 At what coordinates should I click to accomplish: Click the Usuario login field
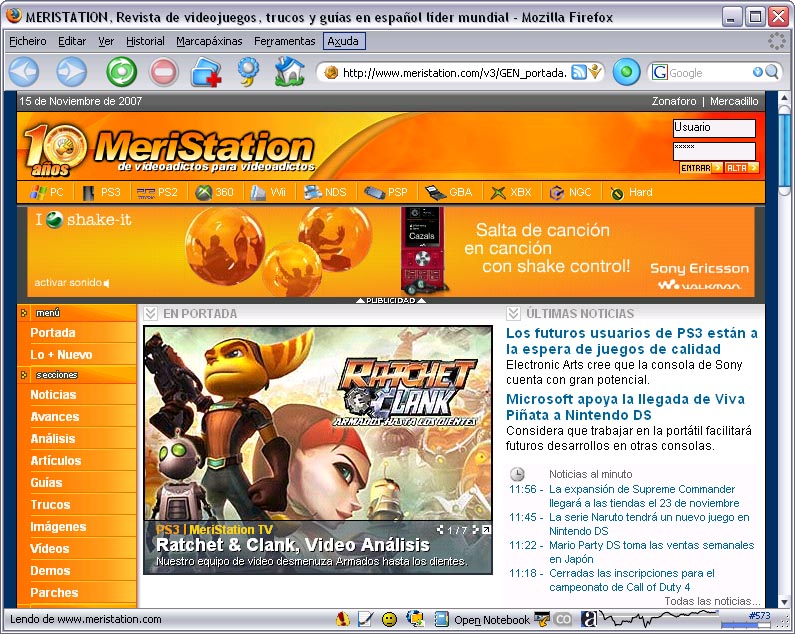coord(714,128)
